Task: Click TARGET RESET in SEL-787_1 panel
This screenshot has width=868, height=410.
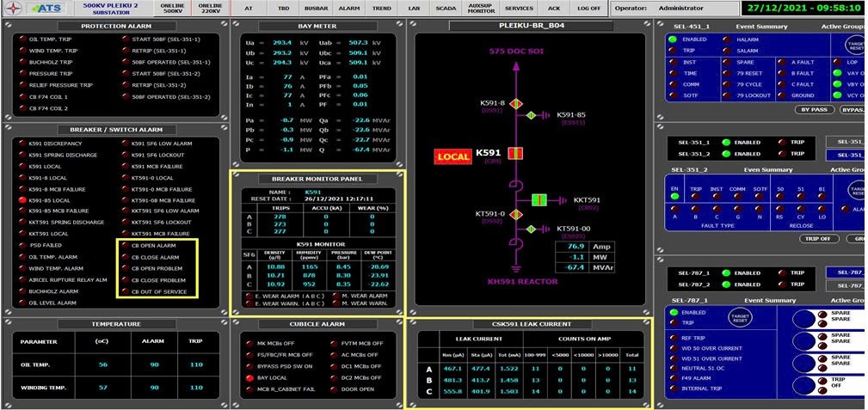Action: [740, 316]
